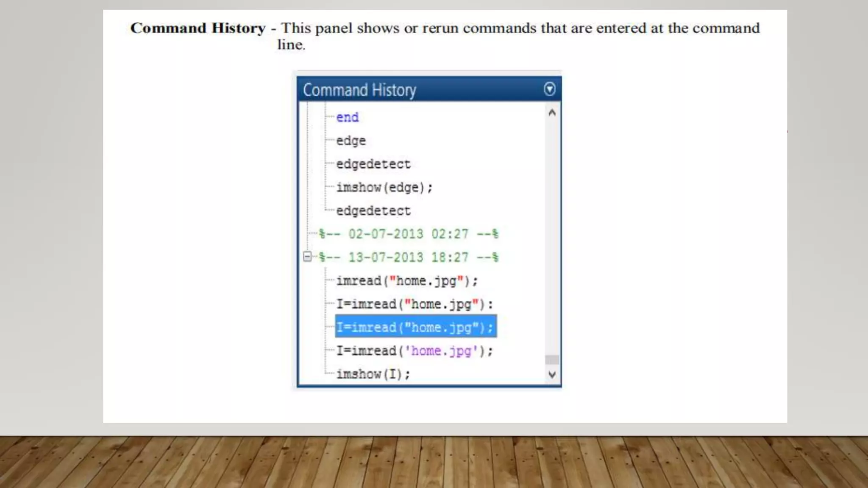
Task: Click the highlighted I=imread("home.jpg"); command
Action: (415, 327)
